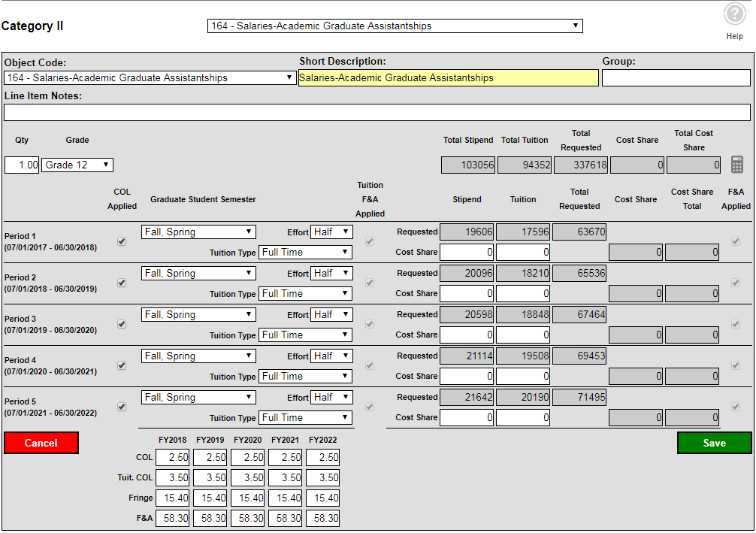
Task: Open the top category selector showing 164 Salaries
Action: click(x=394, y=25)
